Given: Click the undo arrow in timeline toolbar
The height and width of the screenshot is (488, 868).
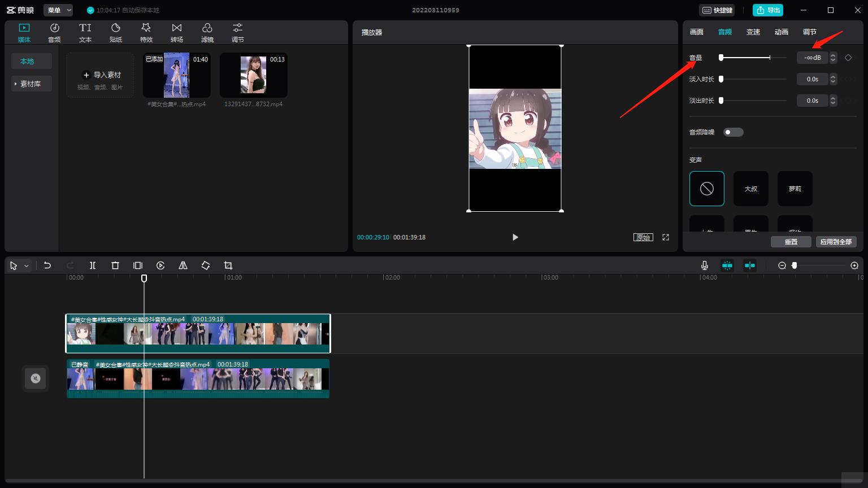Looking at the screenshot, I should point(47,265).
